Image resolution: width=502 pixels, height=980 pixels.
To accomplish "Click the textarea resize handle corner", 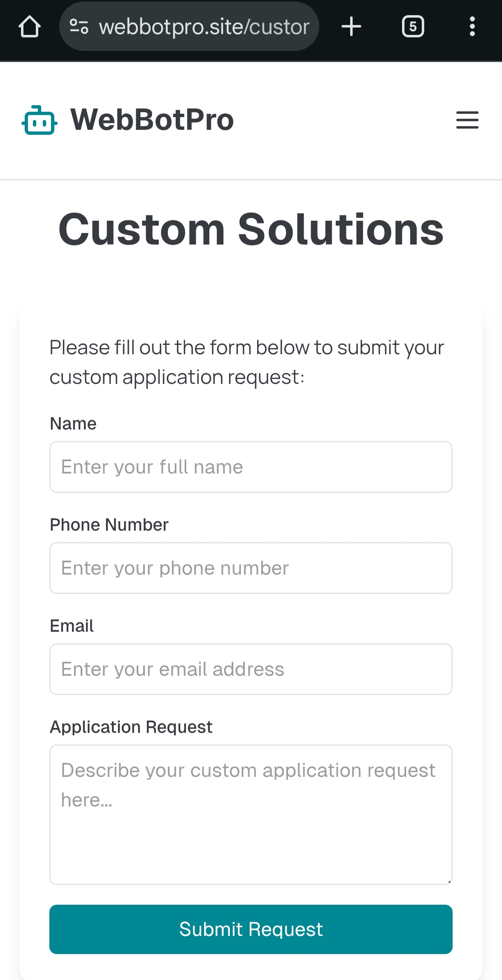I will pos(449,881).
